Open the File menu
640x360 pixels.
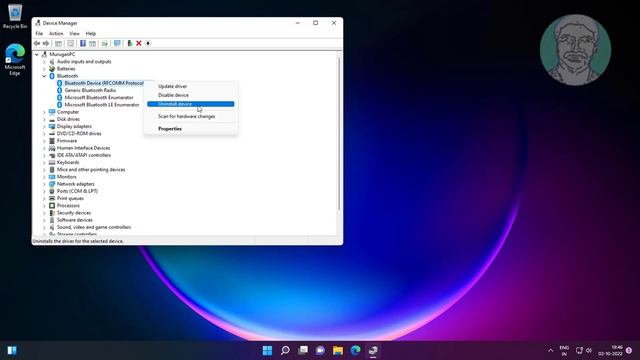coord(39,33)
